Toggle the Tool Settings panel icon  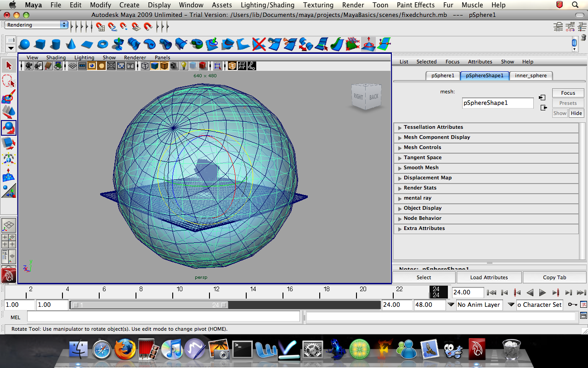coord(571,27)
